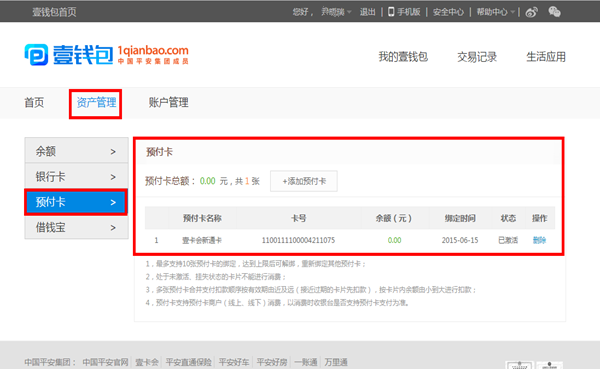The height and width of the screenshot is (369, 600).
Task: Select 预付卡 in the sidebar
Action: click(76, 202)
